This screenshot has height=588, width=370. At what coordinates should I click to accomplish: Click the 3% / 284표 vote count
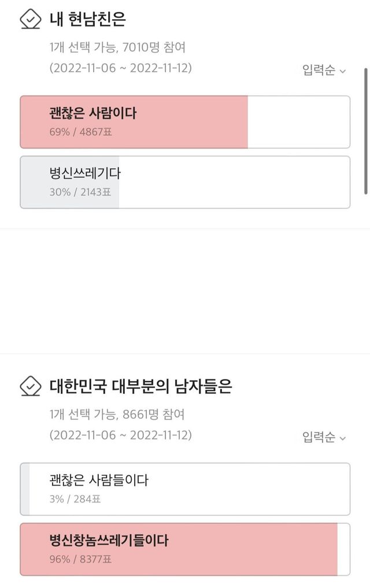coord(75,498)
